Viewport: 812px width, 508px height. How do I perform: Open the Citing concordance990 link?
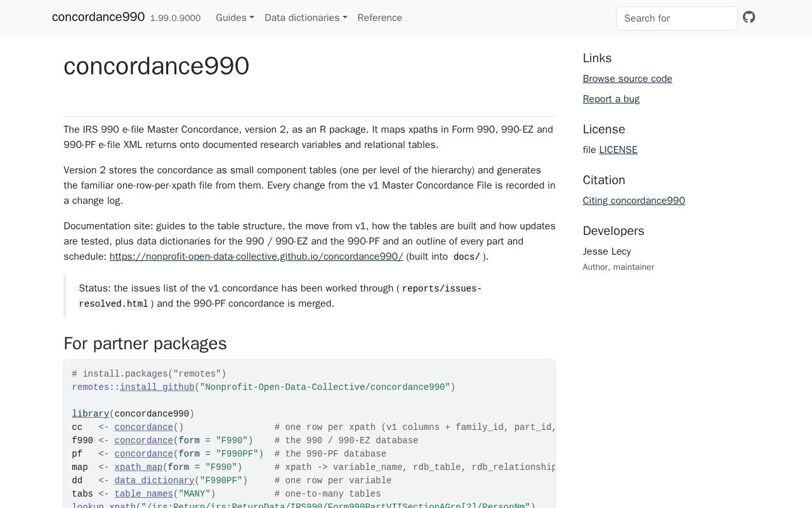coord(634,201)
